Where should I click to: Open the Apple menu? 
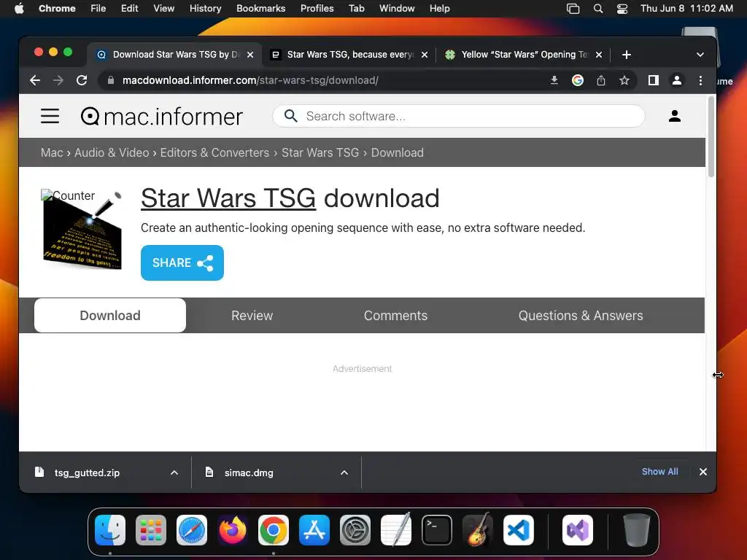pyautogui.click(x=19, y=9)
